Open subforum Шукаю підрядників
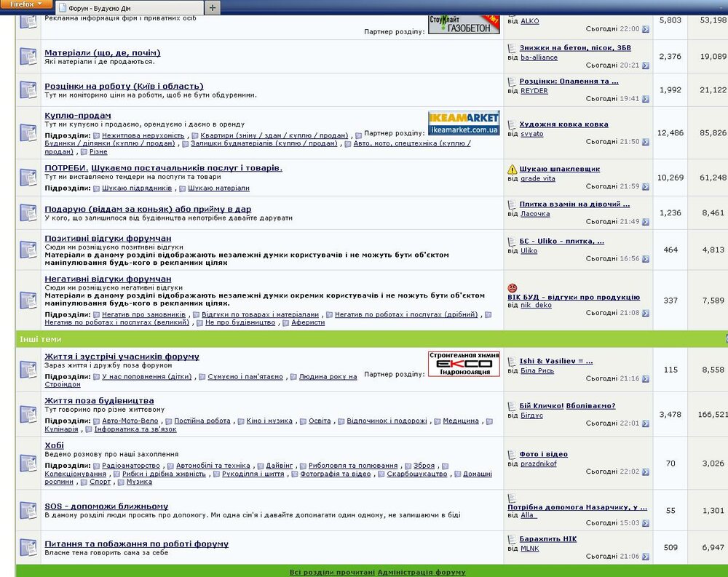Viewport: 728px width, 577px height. [137, 188]
